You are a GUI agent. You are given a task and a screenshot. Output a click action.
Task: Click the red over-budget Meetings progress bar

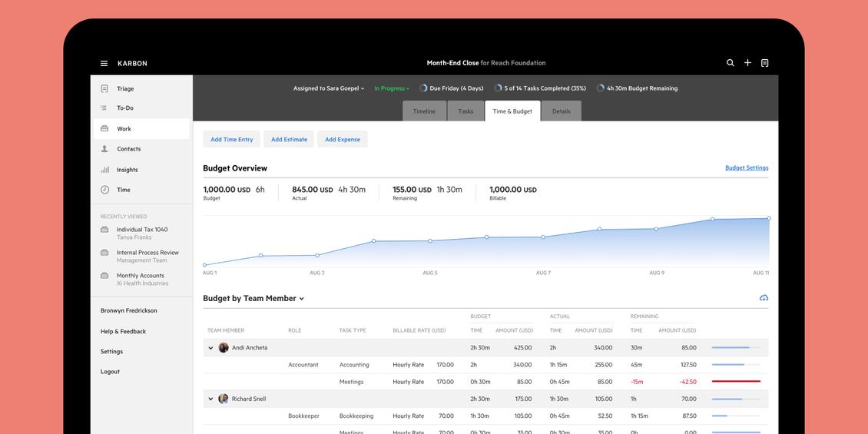point(736,382)
